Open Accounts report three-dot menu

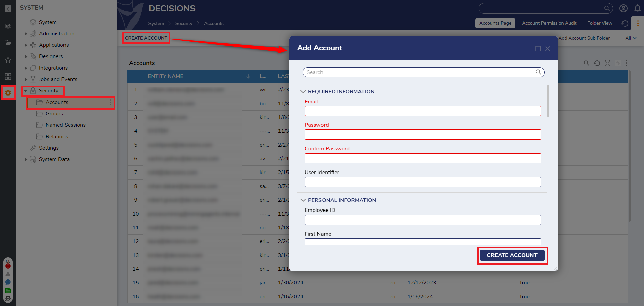(x=627, y=63)
